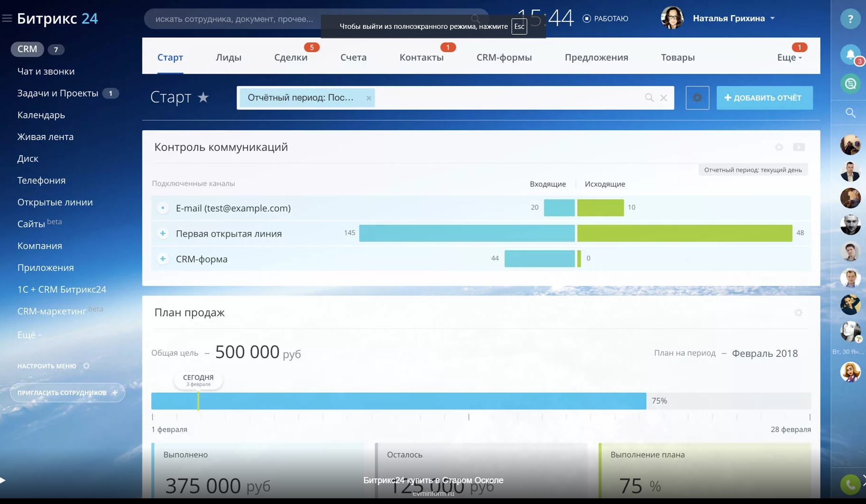The width and height of the screenshot is (866, 504).
Task: Open the Счета tab
Action: click(353, 57)
